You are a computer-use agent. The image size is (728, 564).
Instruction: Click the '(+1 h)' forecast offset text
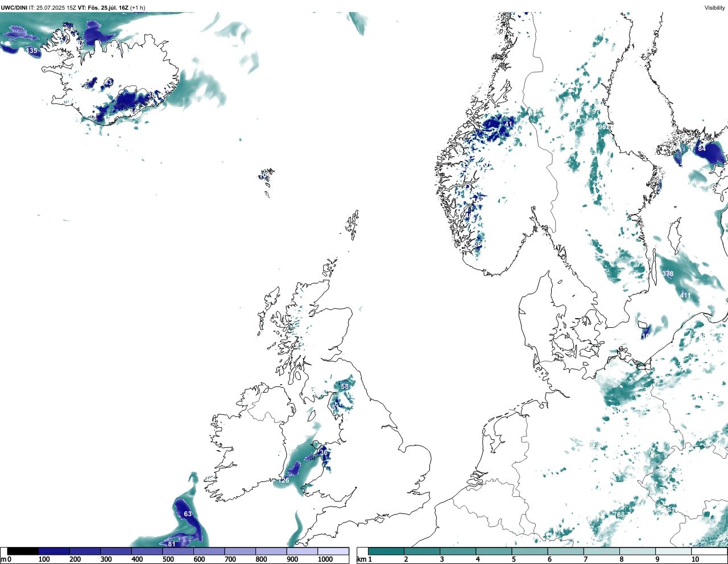click(x=138, y=8)
